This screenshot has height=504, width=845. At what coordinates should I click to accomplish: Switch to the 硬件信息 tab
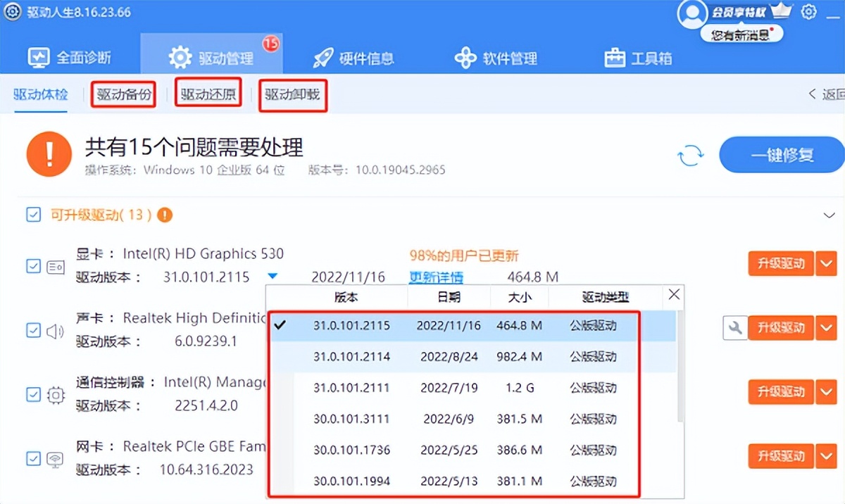coord(353,58)
